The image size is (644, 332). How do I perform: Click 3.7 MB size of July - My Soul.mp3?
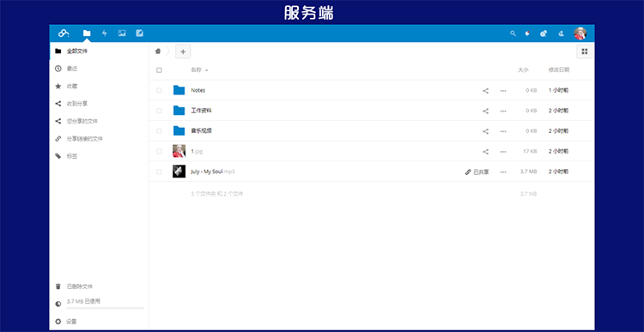[x=529, y=172]
